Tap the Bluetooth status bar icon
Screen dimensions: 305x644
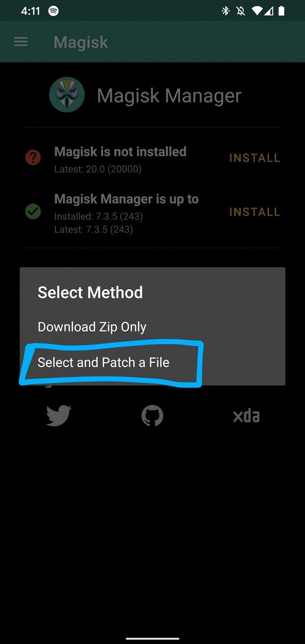click(226, 11)
